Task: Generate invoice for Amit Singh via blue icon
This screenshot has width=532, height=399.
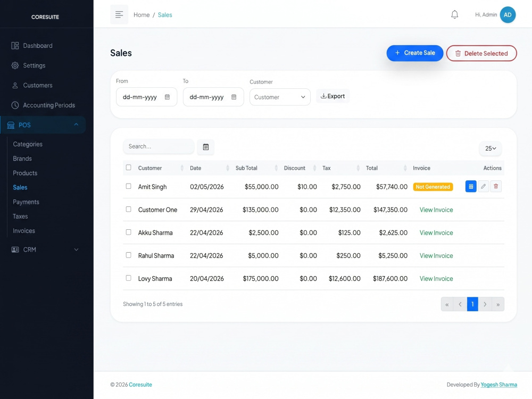Action: [x=471, y=186]
